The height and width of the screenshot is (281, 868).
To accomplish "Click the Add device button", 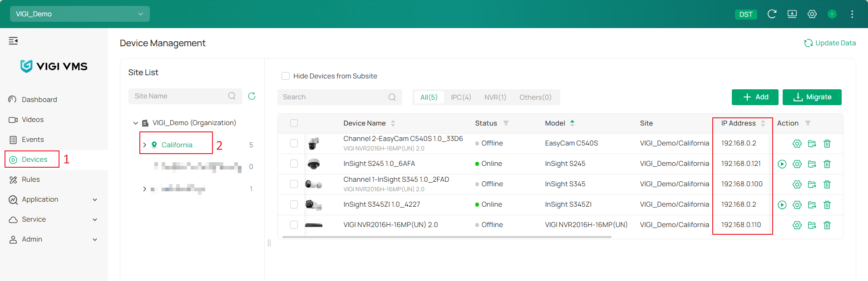I will tap(755, 97).
